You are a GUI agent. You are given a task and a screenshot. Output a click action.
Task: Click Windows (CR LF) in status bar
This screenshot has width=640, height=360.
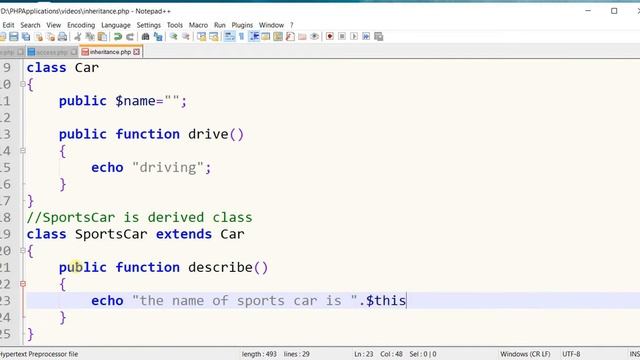pos(525,354)
